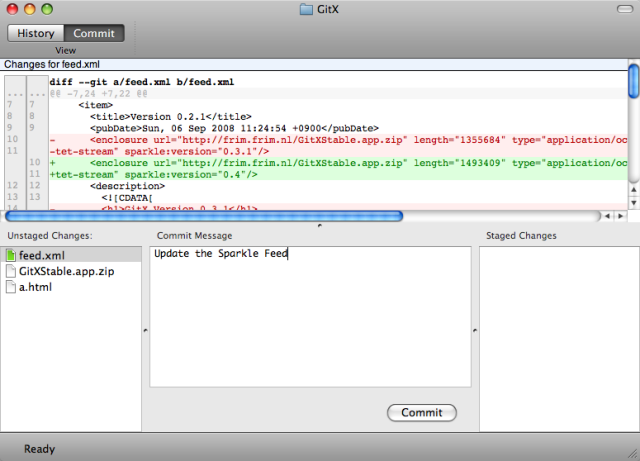Click the yellow minimize window button

(30, 9)
